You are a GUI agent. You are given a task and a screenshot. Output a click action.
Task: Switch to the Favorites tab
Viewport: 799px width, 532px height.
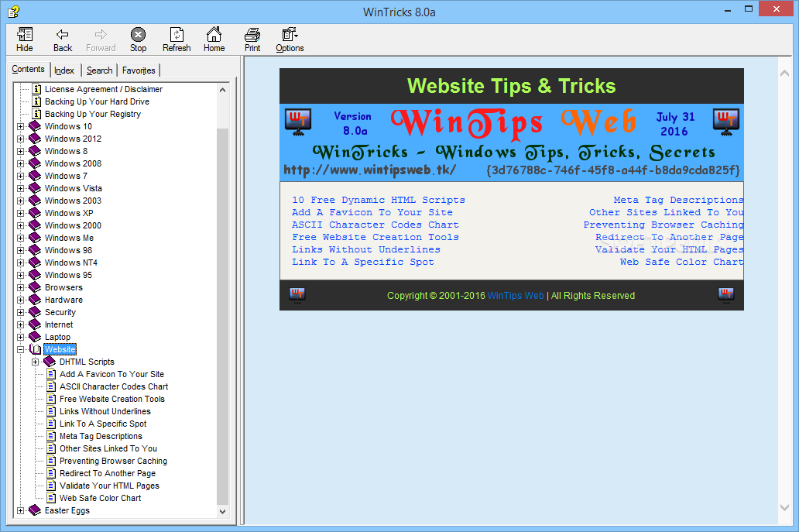[139, 70]
